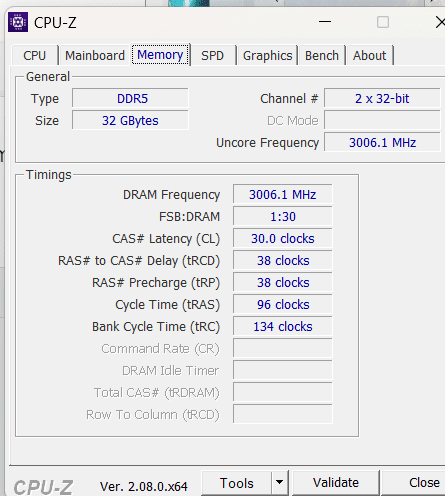Go to the Bench tab
This screenshot has width=445, height=496.
click(x=322, y=56)
